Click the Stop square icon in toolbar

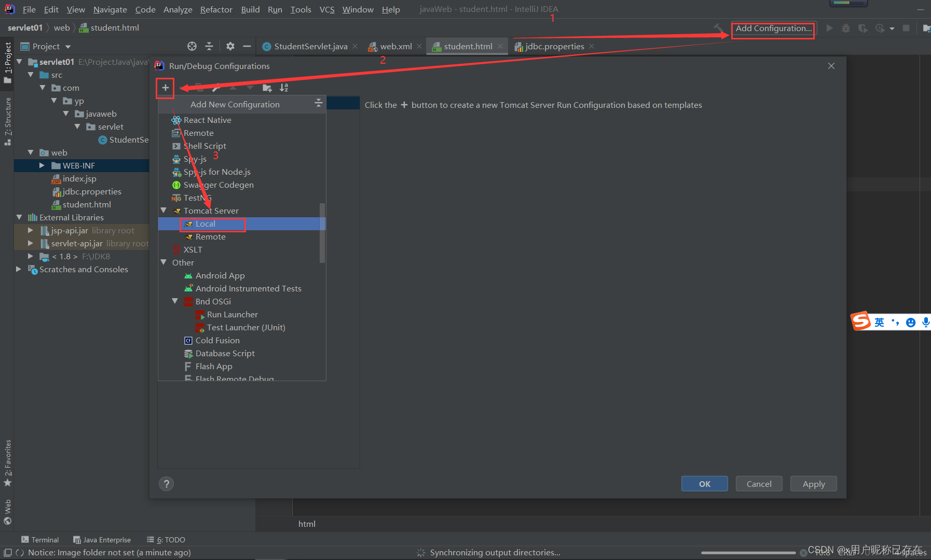click(906, 28)
